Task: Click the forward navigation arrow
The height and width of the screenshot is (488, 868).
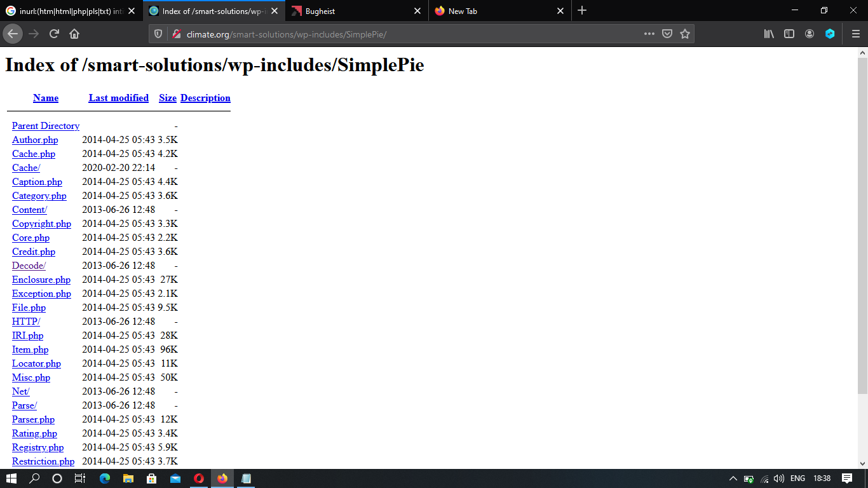Action: click(x=34, y=34)
